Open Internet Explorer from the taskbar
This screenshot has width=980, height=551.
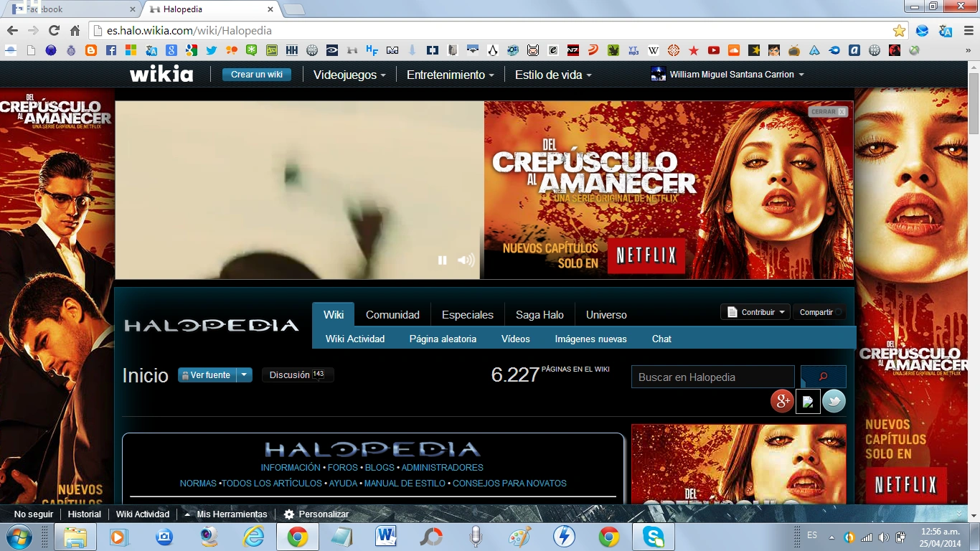(253, 537)
